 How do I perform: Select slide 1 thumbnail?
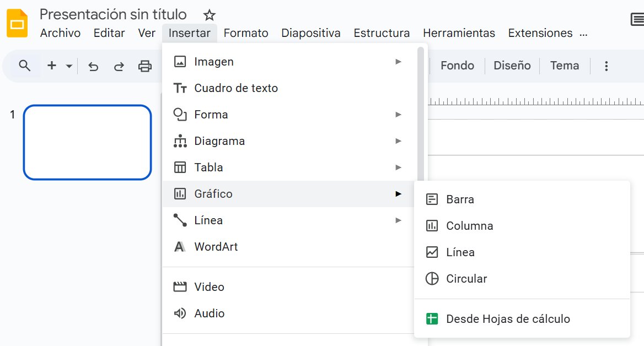coord(87,142)
